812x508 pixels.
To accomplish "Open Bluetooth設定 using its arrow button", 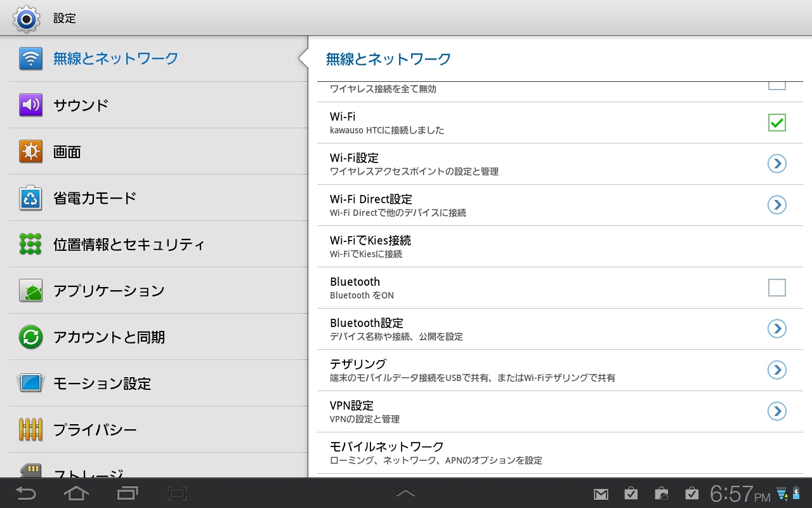I will pyautogui.click(x=777, y=329).
